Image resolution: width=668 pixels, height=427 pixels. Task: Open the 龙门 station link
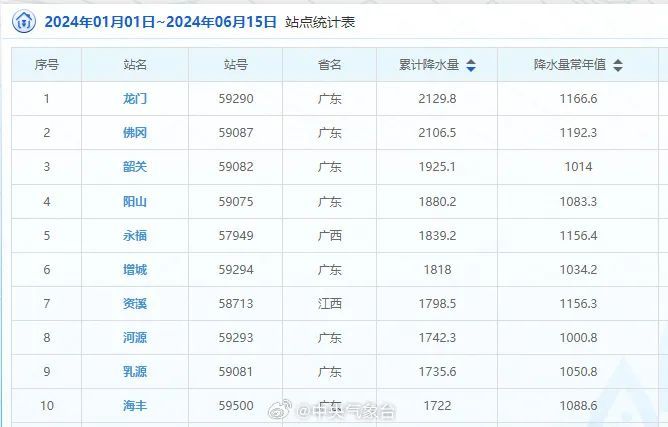pos(135,99)
